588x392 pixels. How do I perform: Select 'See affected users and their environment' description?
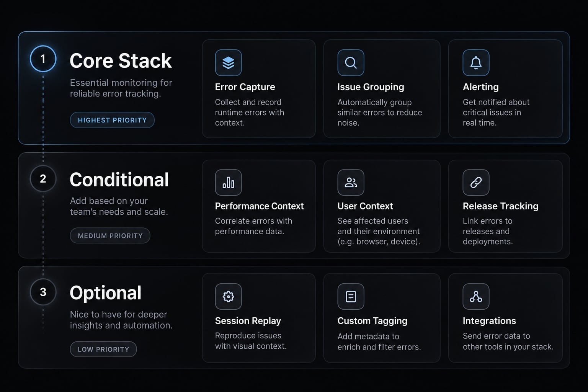coord(379,231)
